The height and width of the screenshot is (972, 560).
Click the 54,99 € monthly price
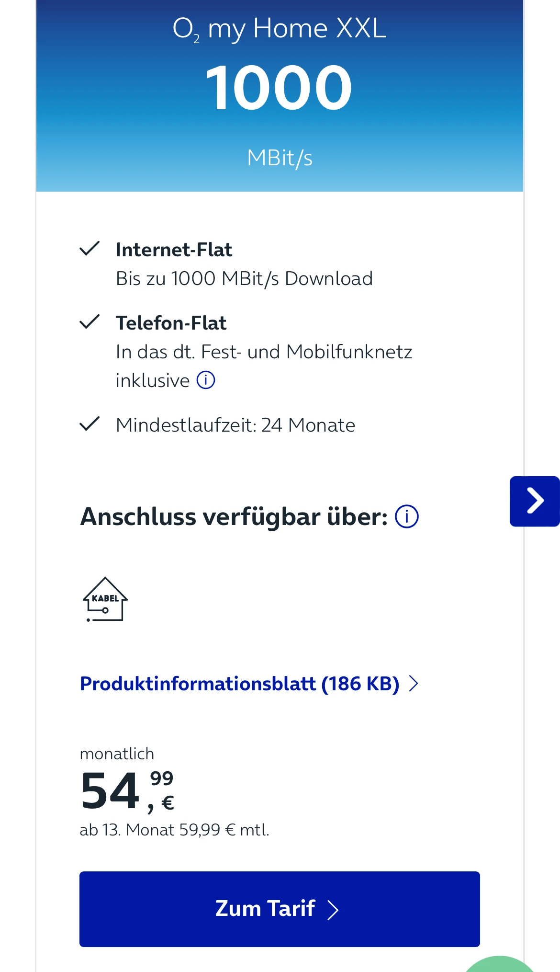click(127, 790)
